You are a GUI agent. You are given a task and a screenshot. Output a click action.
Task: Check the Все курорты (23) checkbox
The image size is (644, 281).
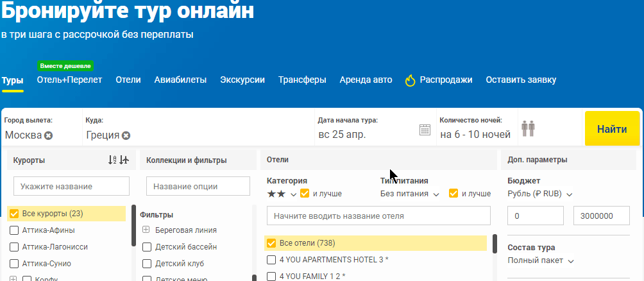[14, 214]
